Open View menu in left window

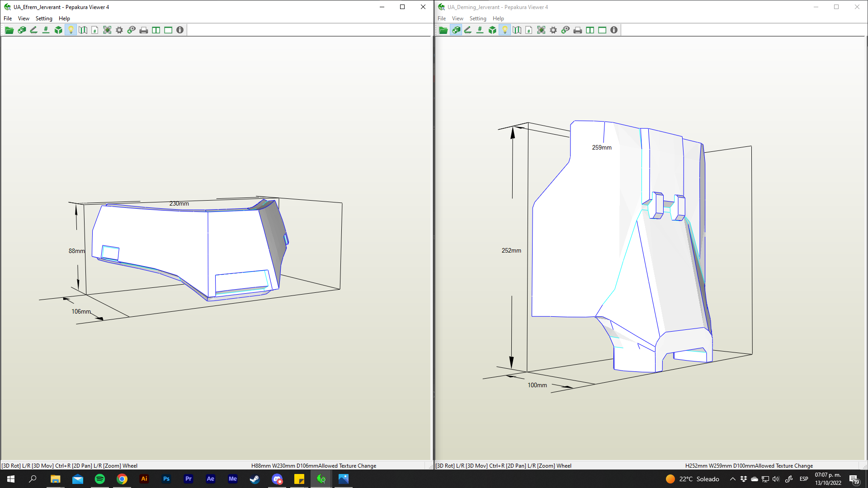pyautogui.click(x=24, y=19)
